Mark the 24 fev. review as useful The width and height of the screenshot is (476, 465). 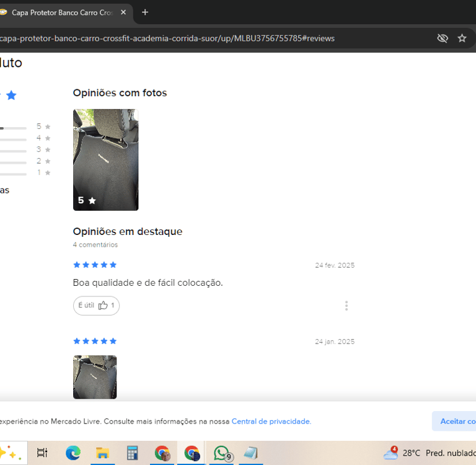click(x=96, y=306)
